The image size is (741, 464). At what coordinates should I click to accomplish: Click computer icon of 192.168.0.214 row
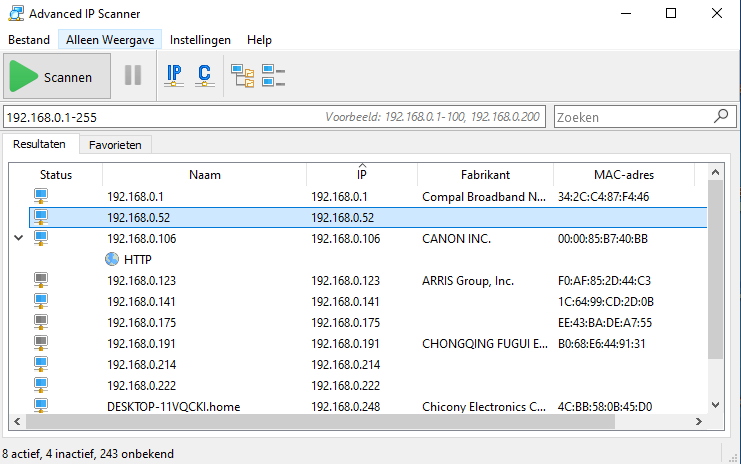pyautogui.click(x=41, y=364)
